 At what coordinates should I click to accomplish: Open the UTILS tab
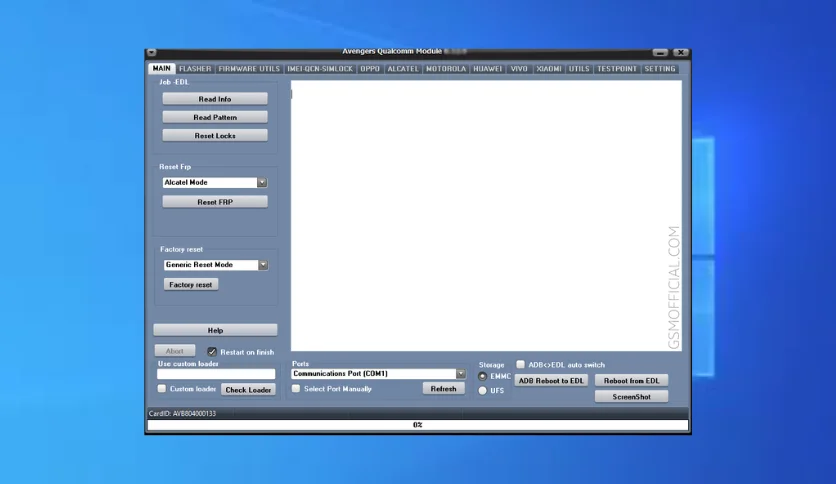point(579,69)
